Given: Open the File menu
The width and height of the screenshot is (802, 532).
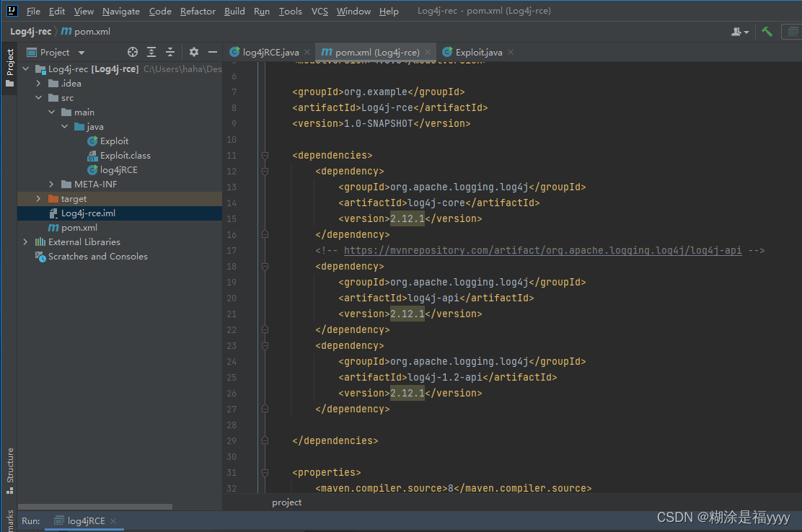Looking at the screenshot, I should coord(33,11).
